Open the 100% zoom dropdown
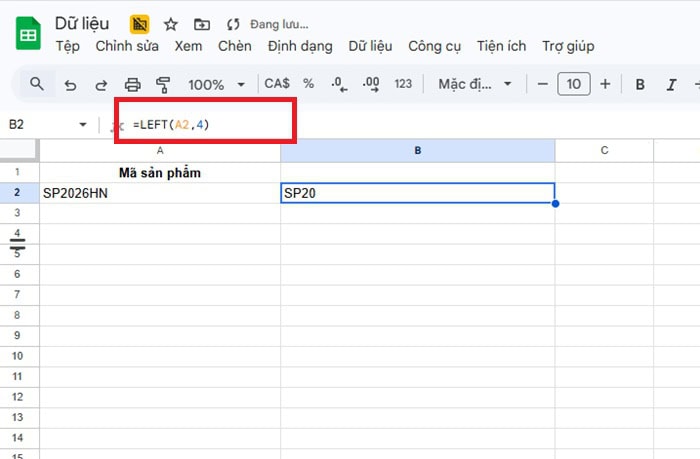The width and height of the screenshot is (700, 459). click(x=215, y=84)
